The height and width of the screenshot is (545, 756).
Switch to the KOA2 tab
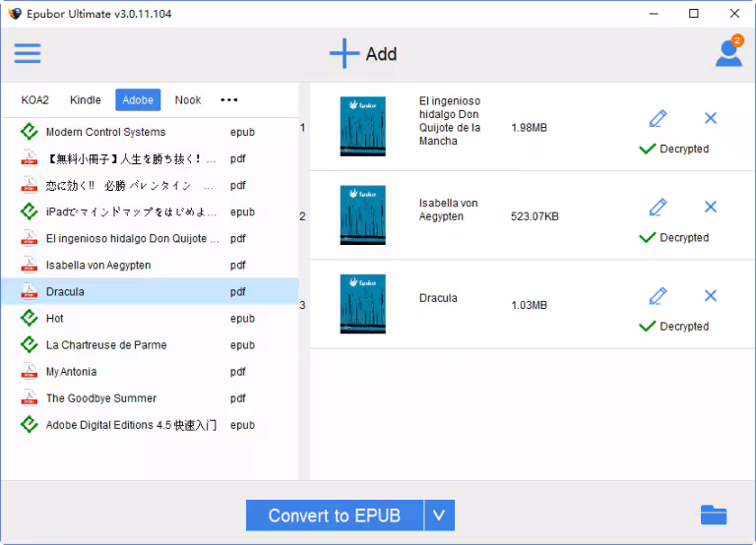[x=35, y=99]
